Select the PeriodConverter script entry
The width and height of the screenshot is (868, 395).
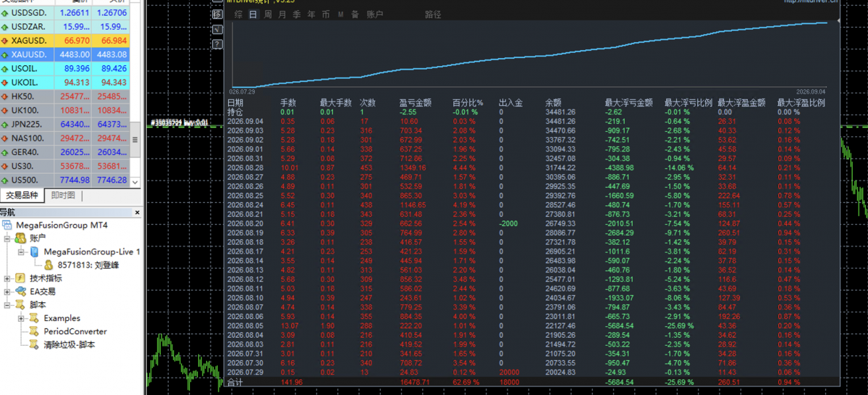75,331
